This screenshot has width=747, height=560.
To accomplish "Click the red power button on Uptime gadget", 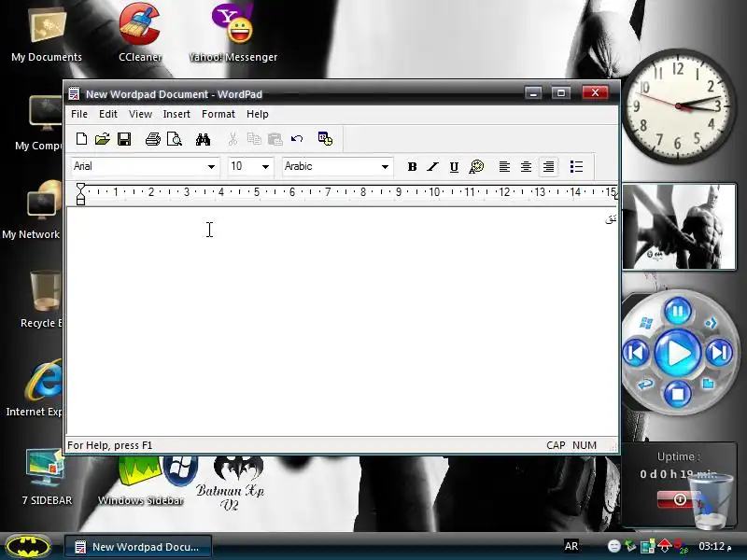I will (x=680, y=499).
